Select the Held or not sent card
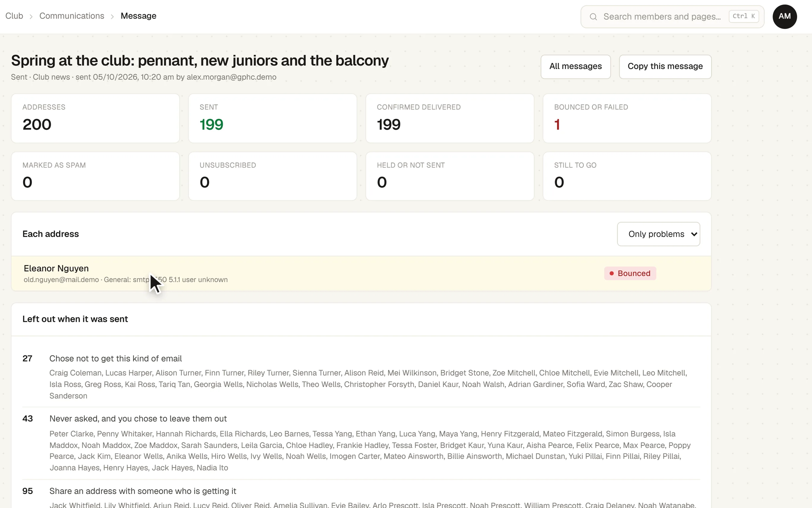This screenshot has height=508, width=812. [x=450, y=176]
